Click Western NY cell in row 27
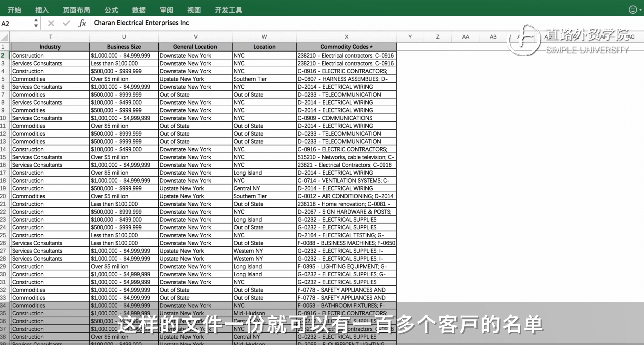Viewport: 644px width, 345px height. click(264, 251)
